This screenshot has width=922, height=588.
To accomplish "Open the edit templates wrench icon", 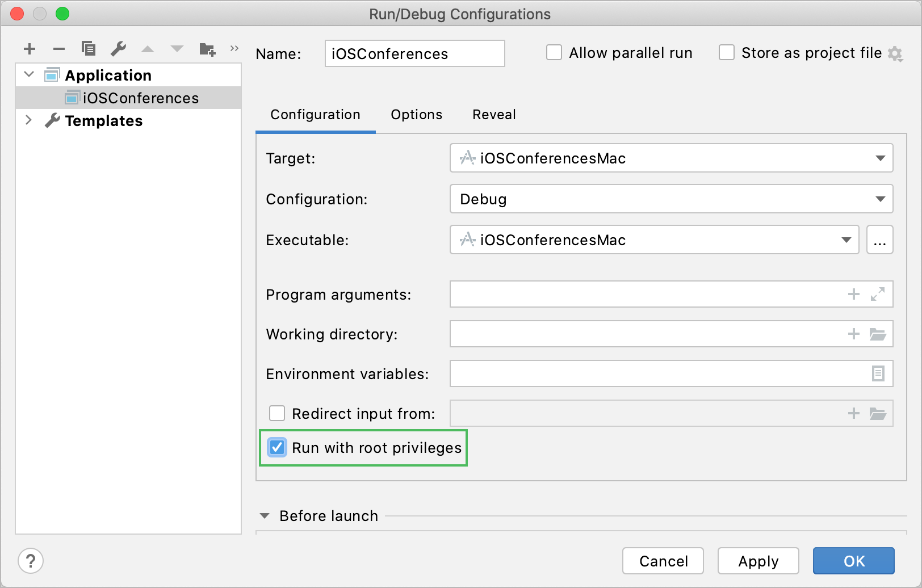I will 118,49.
